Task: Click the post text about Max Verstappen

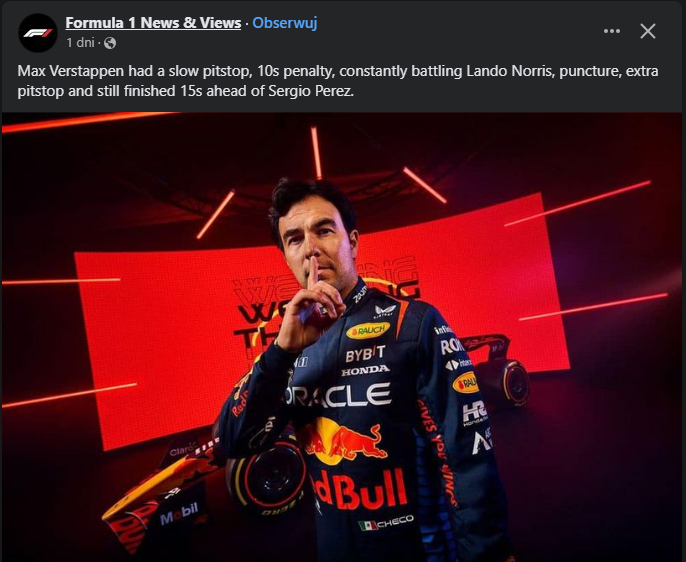Action: click(x=337, y=81)
